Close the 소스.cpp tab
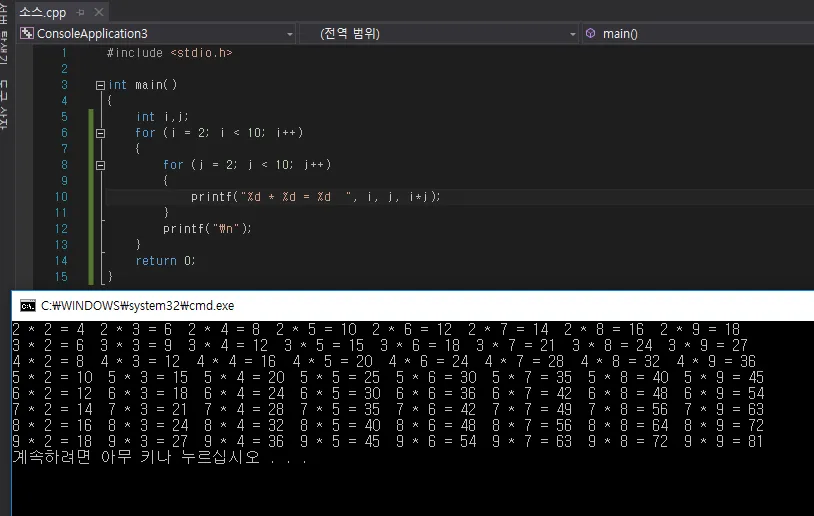The width and height of the screenshot is (814, 516). click(99, 12)
